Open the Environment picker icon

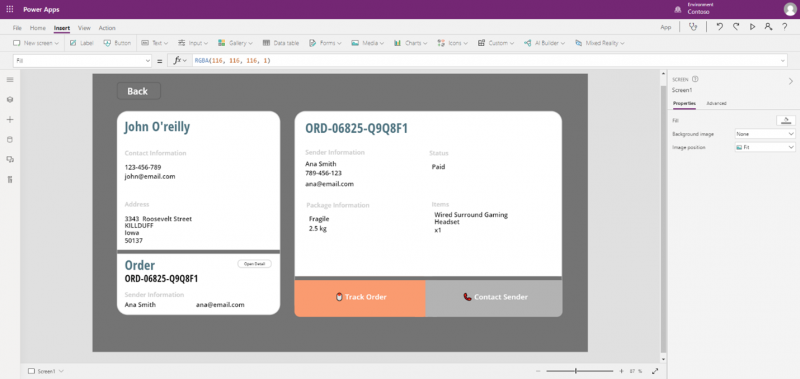point(678,9)
